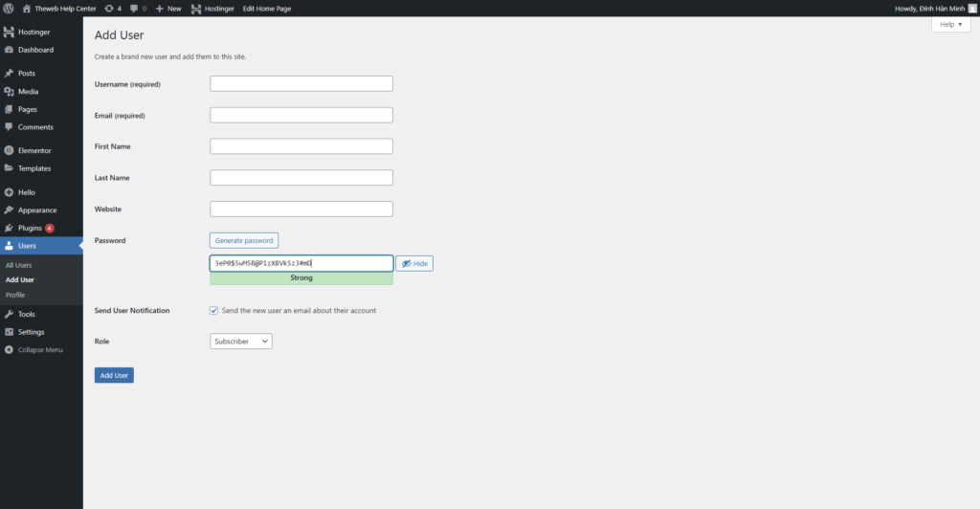Click the Plugins plug icon in sidebar
980x509 pixels.
(x=9, y=229)
